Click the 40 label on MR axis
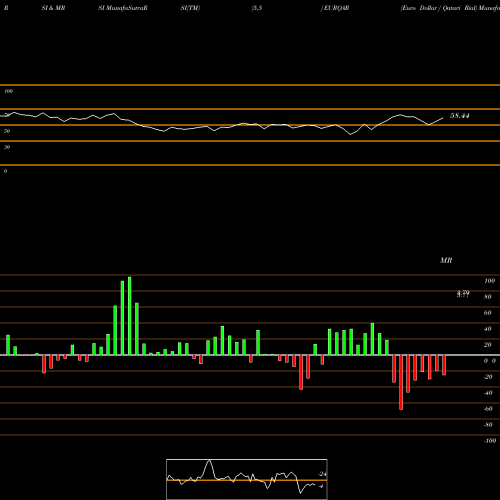Image resolution: width=500 pixels, height=500 pixels. (x=488, y=329)
